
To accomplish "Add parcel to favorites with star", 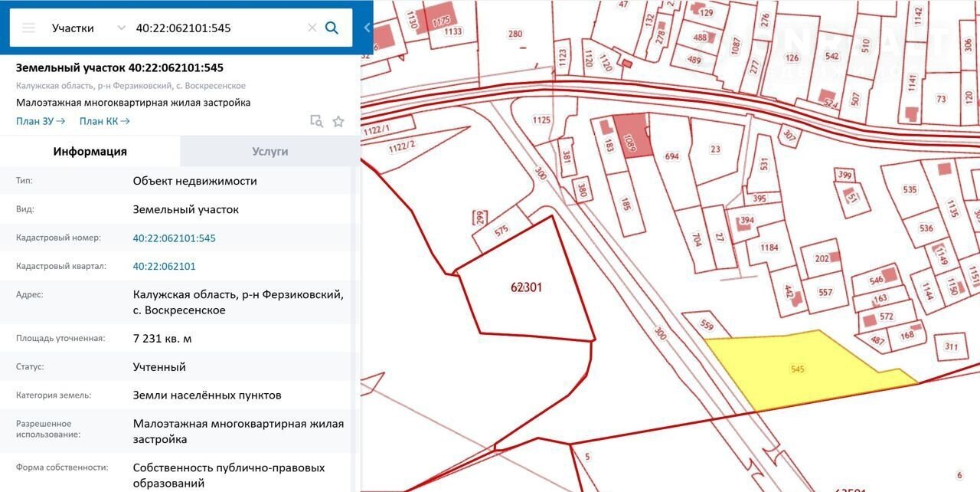I will [x=338, y=121].
